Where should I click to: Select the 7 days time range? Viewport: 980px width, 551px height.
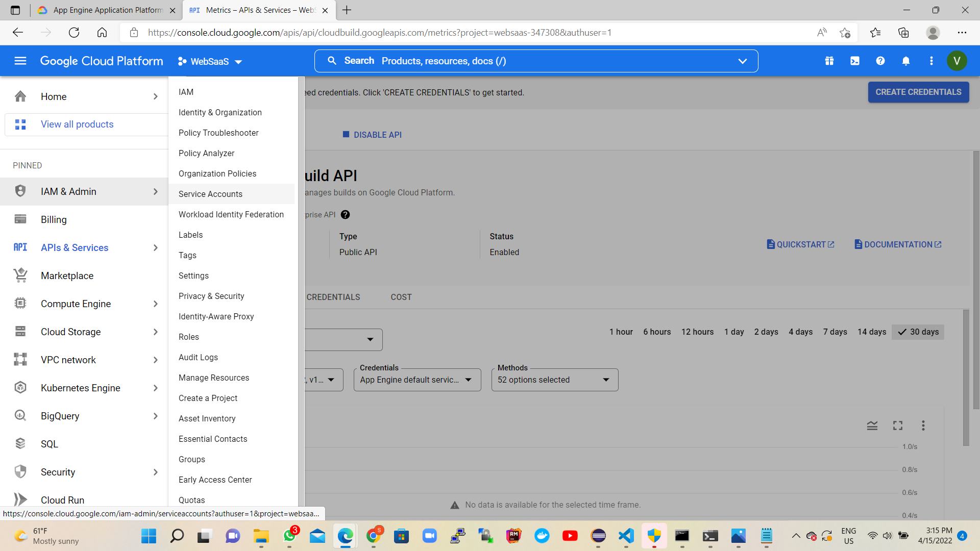[835, 332]
